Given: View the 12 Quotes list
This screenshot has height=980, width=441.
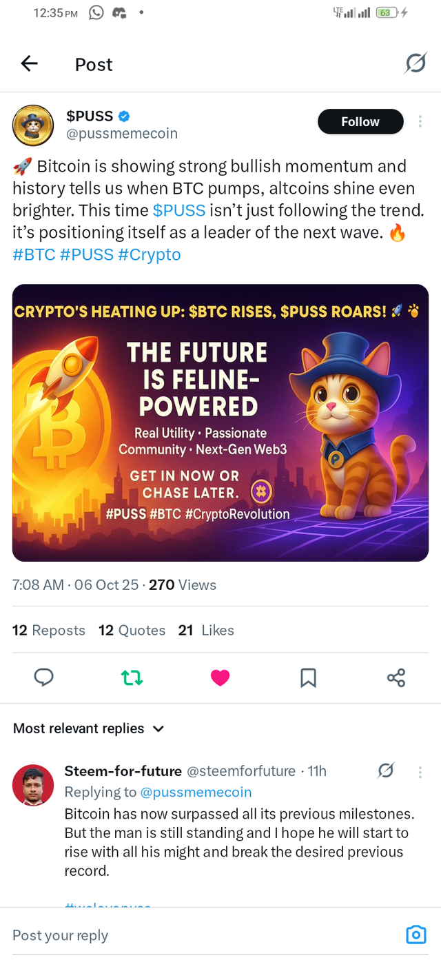Looking at the screenshot, I should 132,630.
